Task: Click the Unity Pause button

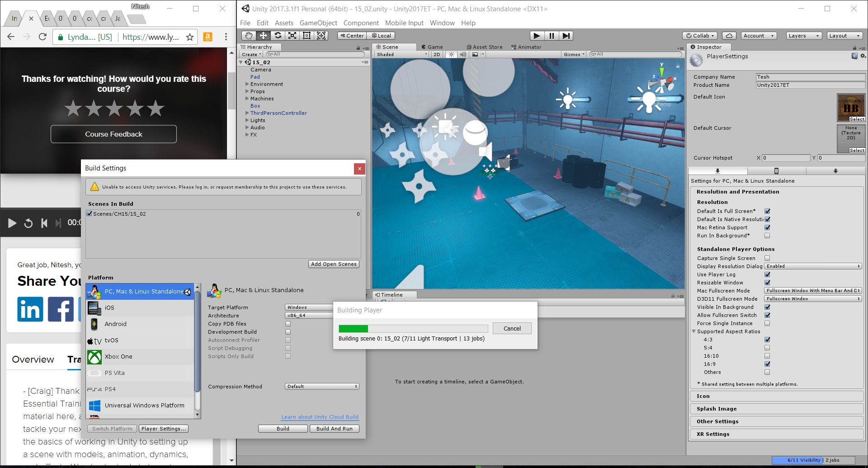Action: tap(552, 36)
